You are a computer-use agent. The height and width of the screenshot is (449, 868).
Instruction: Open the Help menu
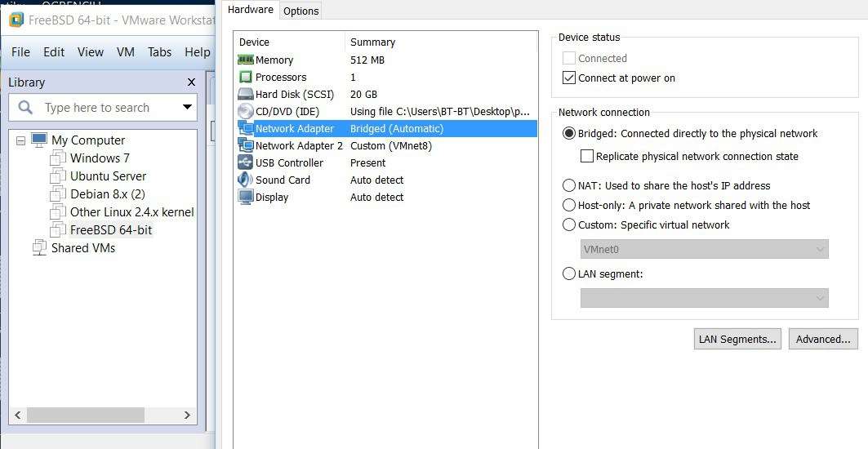[197, 52]
